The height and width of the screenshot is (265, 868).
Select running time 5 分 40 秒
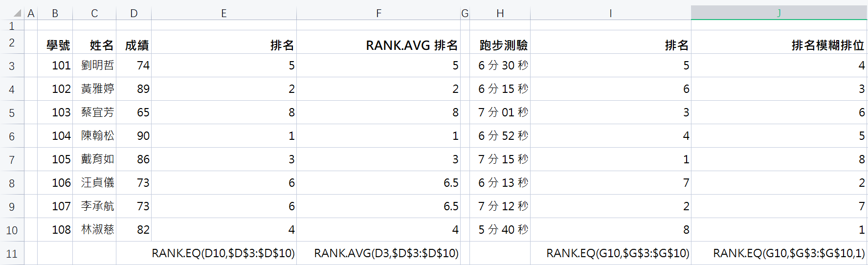pyautogui.click(x=500, y=230)
